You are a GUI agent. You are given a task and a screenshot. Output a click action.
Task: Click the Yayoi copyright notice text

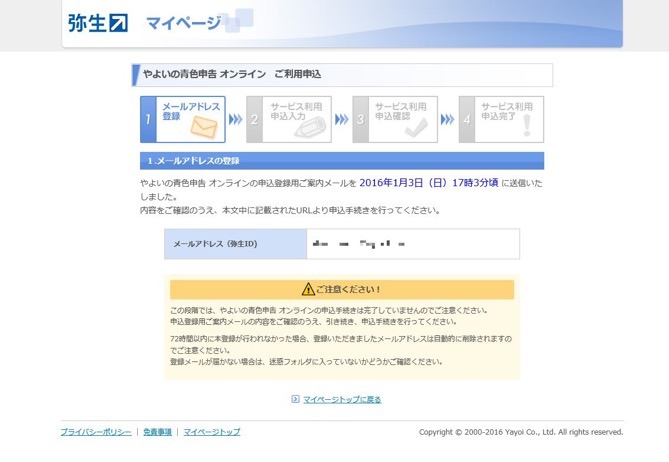point(521,432)
